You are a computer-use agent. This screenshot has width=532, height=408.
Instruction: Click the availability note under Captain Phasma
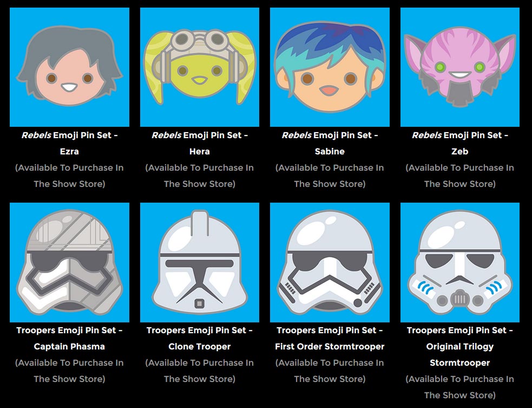click(x=70, y=371)
